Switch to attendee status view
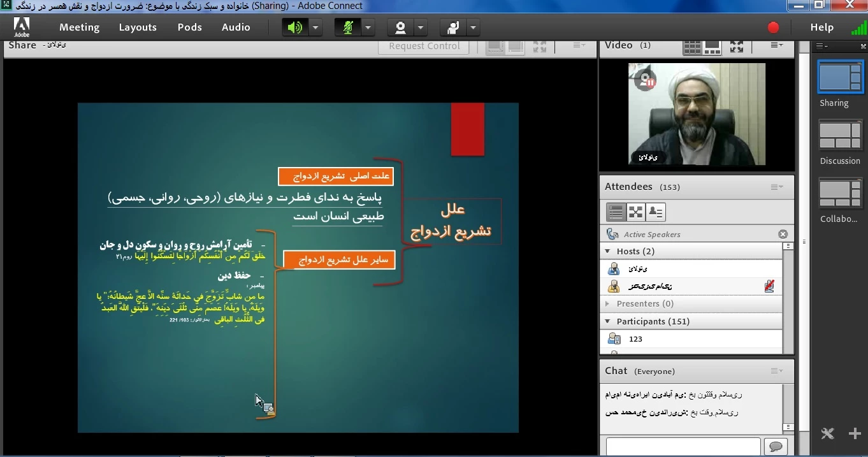The image size is (868, 457). (655, 212)
